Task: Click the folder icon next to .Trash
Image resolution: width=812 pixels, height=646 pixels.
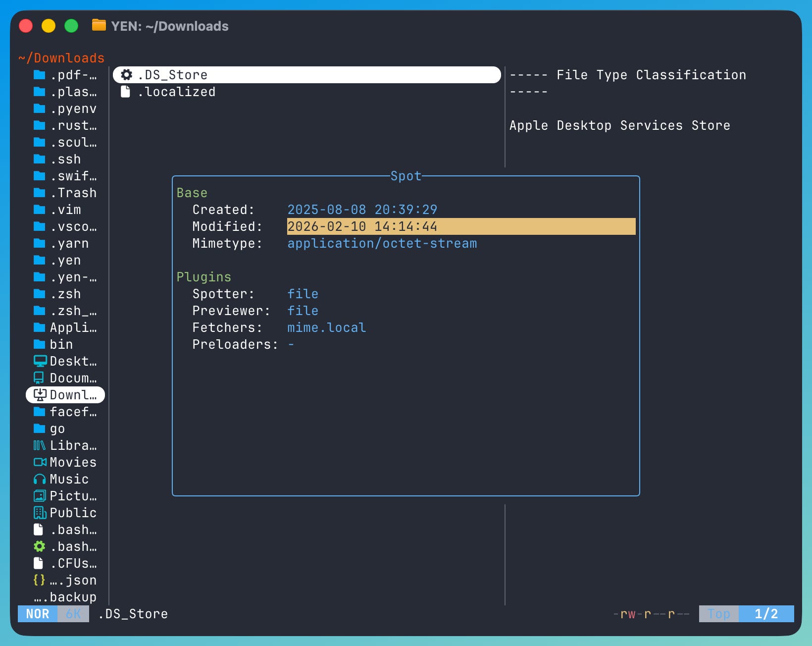Action: click(40, 193)
